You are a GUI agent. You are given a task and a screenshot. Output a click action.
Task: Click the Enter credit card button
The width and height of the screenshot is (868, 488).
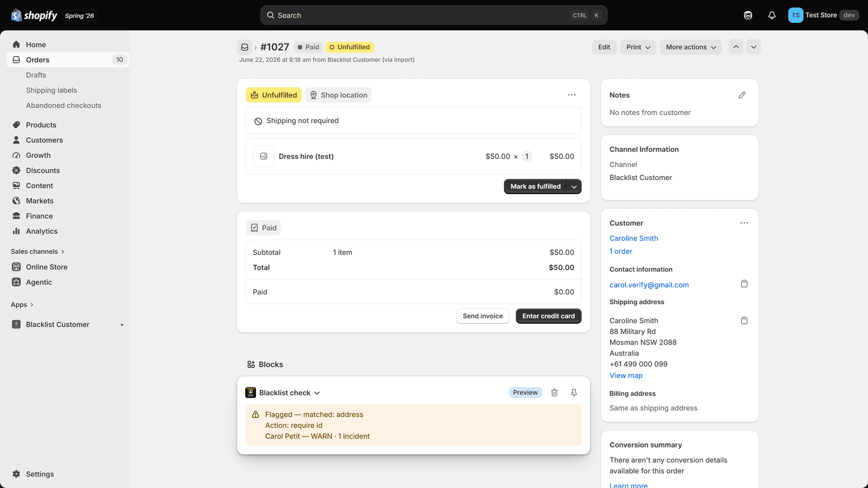[x=548, y=316]
